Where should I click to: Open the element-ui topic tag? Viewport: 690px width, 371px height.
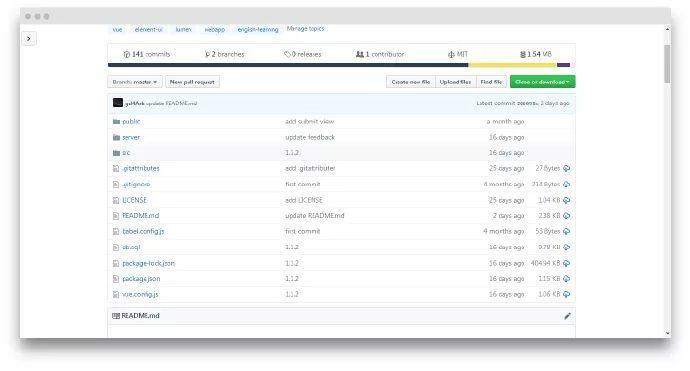point(149,29)
